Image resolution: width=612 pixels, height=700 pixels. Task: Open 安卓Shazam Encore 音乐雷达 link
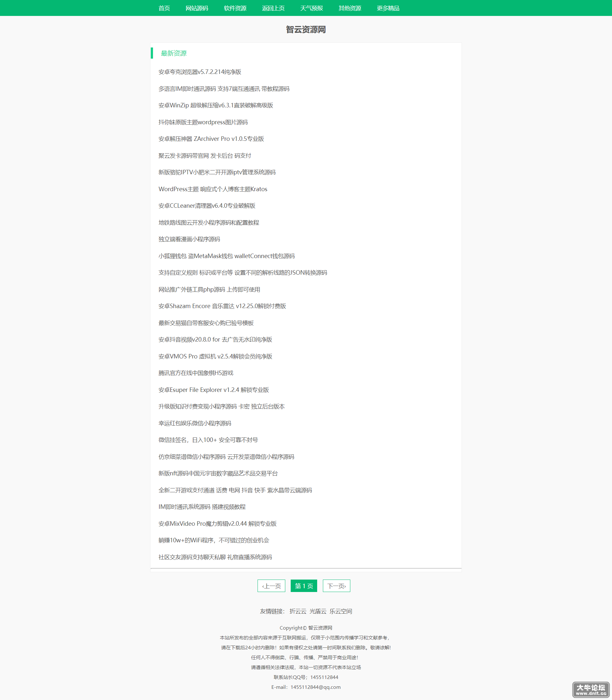(x=222, y=306)
